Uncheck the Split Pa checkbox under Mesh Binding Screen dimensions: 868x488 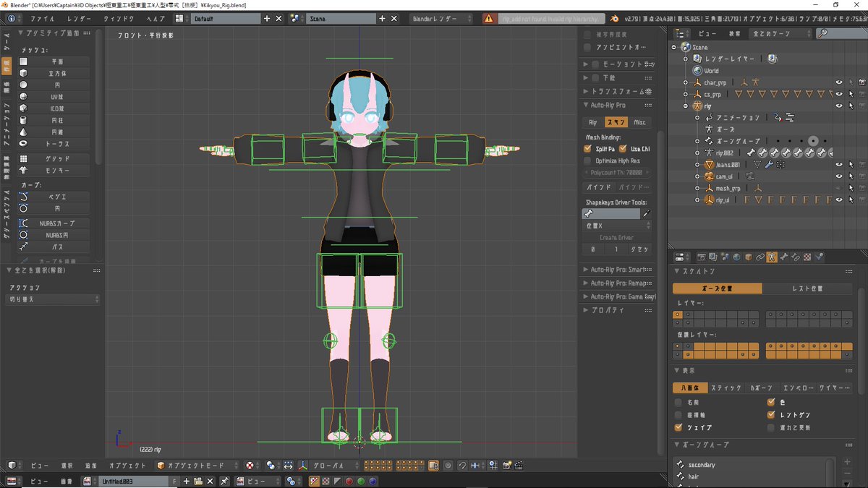click(x=587, y=148)
